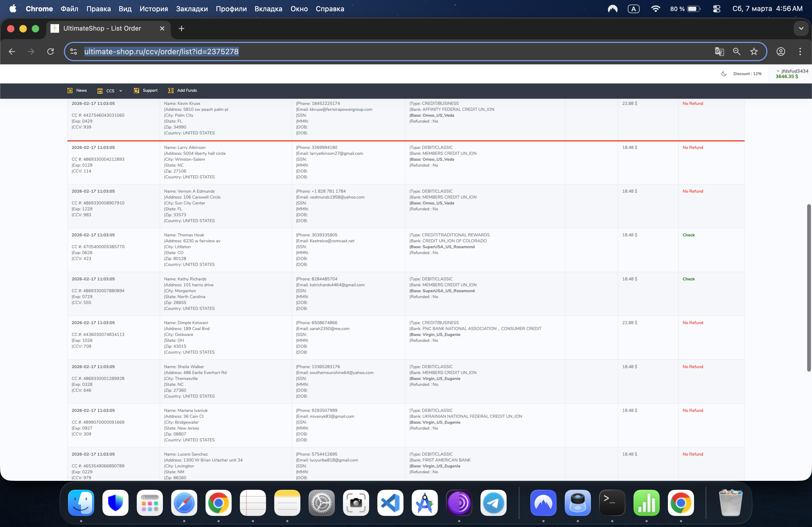
Task: Click the blue shield app in the Dock
Action: click(x=115, y=503)
